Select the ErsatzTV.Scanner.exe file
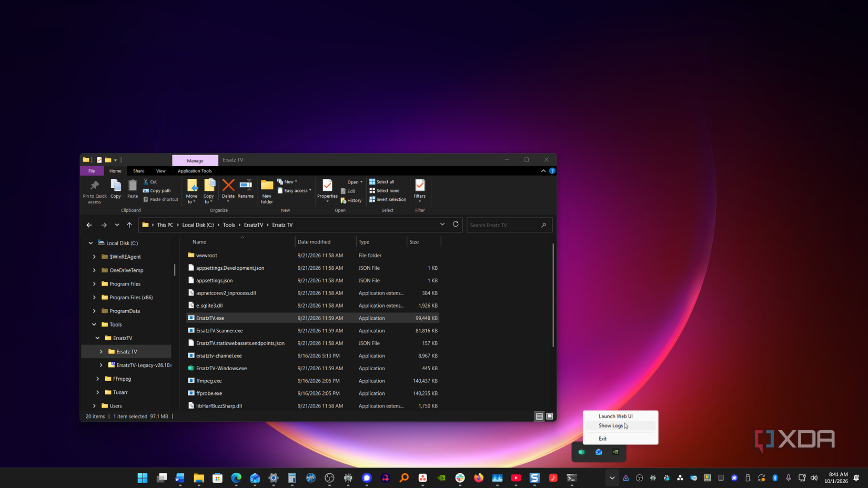The width and height of the screenshot is (868, 488). [312, 331]
